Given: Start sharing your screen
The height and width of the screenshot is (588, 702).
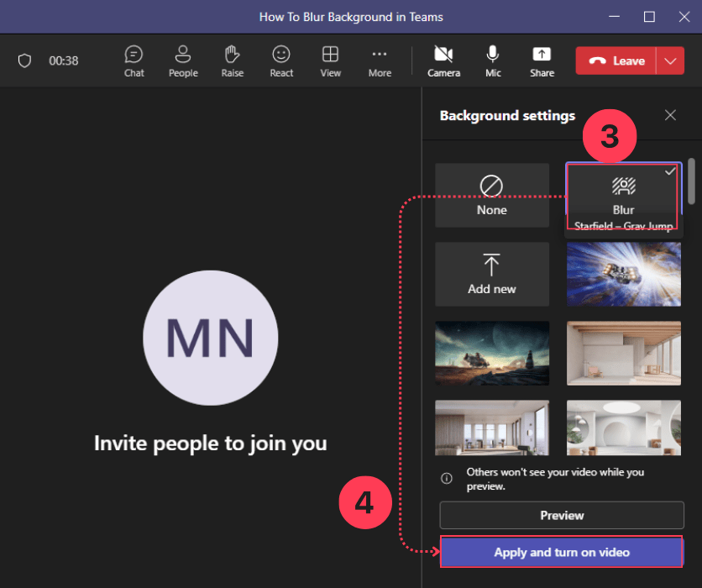Looking at the screenshot, I should (x=542, y=60).
